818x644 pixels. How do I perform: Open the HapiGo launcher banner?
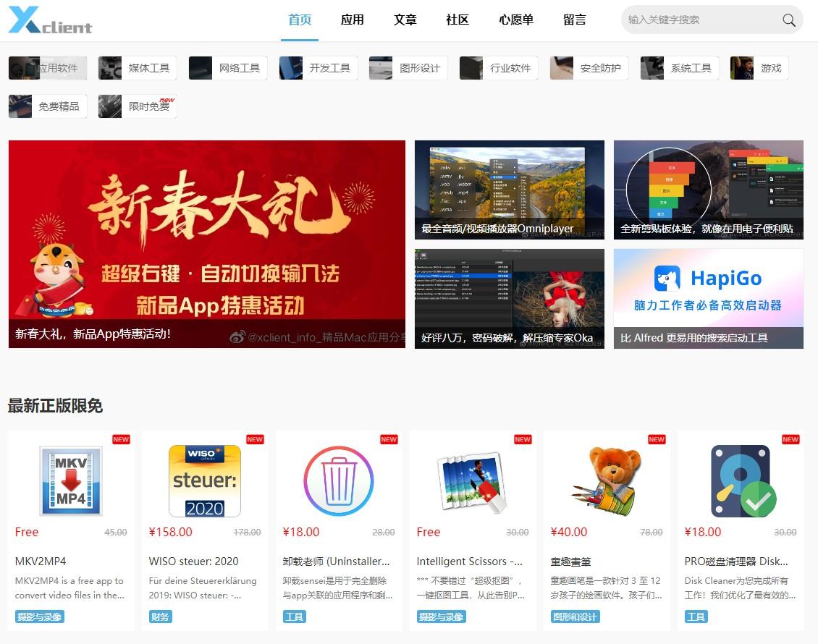[708, 298]
